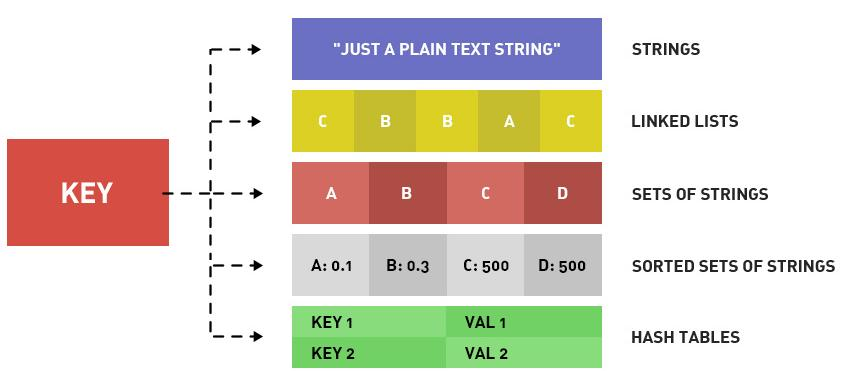
Task: Select the "JUST A PLAIN TEXT STRING" box
Action: coord(447,49)
